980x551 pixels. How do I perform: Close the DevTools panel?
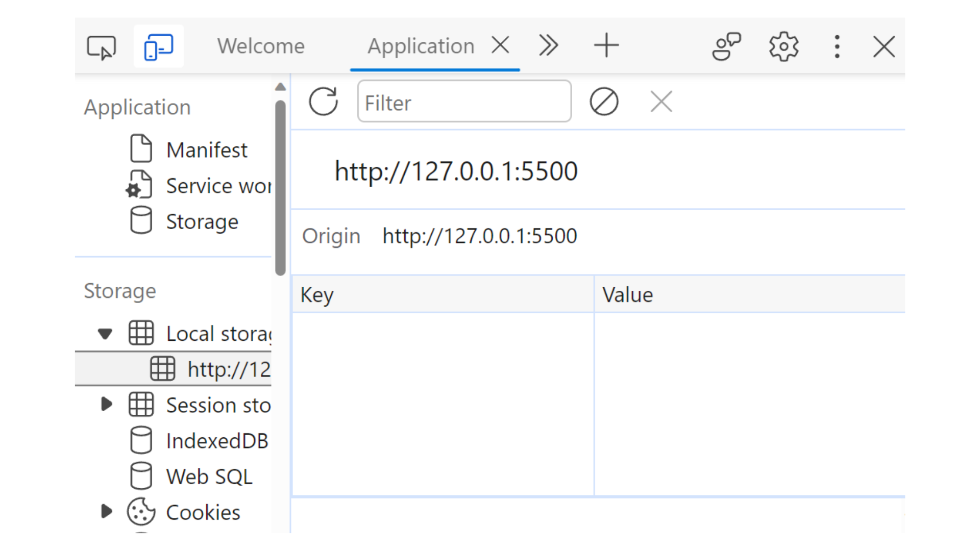point(884,46)
